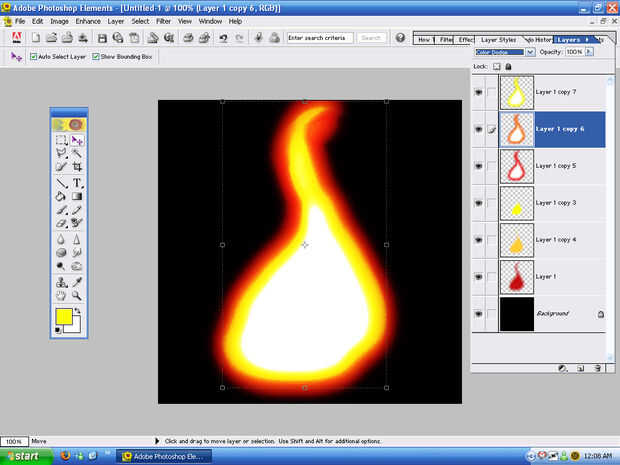Open the Enhance menu
This screenshot has height=465, width=620.
(88, 21)
